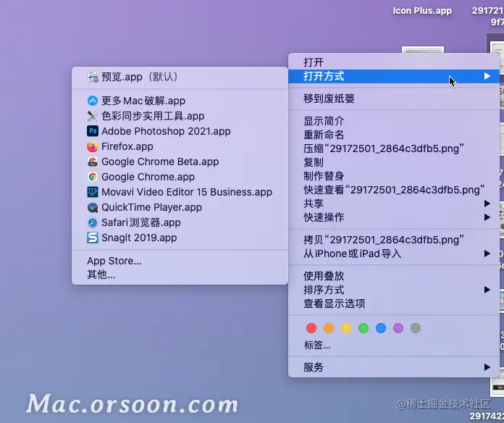Click 拷贝 "29172501_2864c3dfb5.png"

pos(394,240)
